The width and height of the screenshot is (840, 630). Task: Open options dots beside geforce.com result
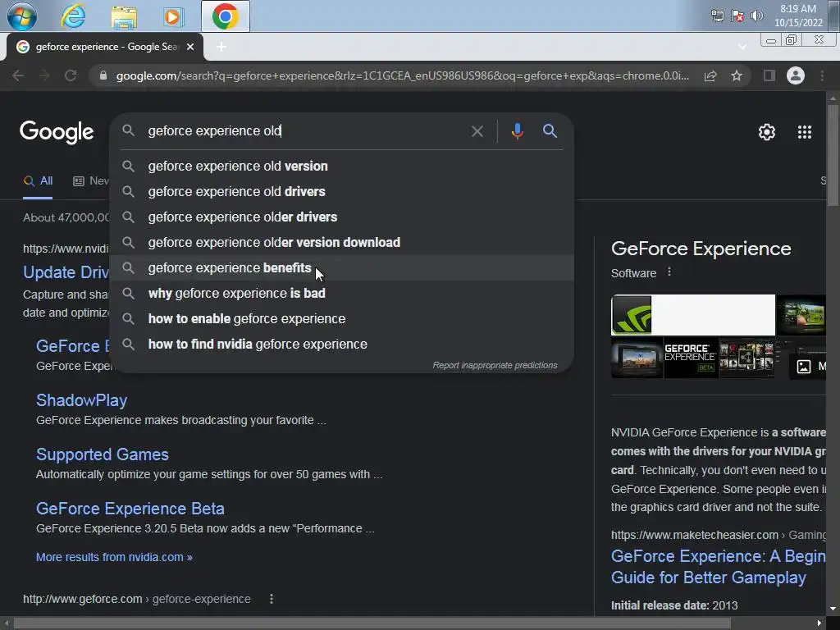click(272, 599)
